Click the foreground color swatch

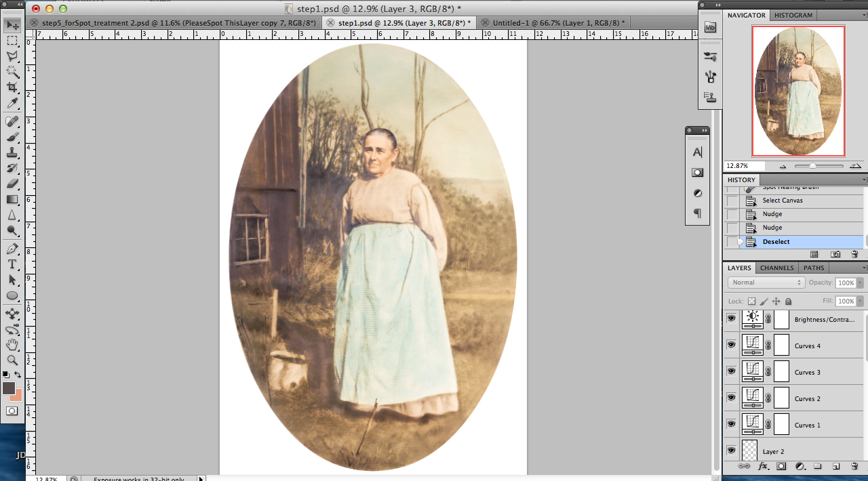pos(9,388)
